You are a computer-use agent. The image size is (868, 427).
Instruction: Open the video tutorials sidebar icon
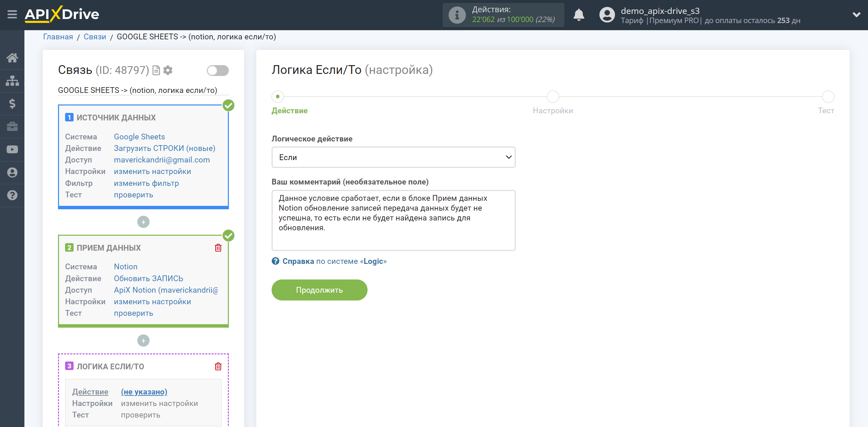[x=12, y=150]
